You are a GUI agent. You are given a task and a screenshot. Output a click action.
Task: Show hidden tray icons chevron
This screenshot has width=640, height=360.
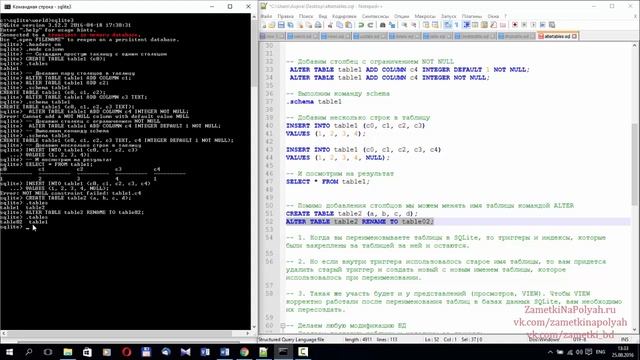550,352
